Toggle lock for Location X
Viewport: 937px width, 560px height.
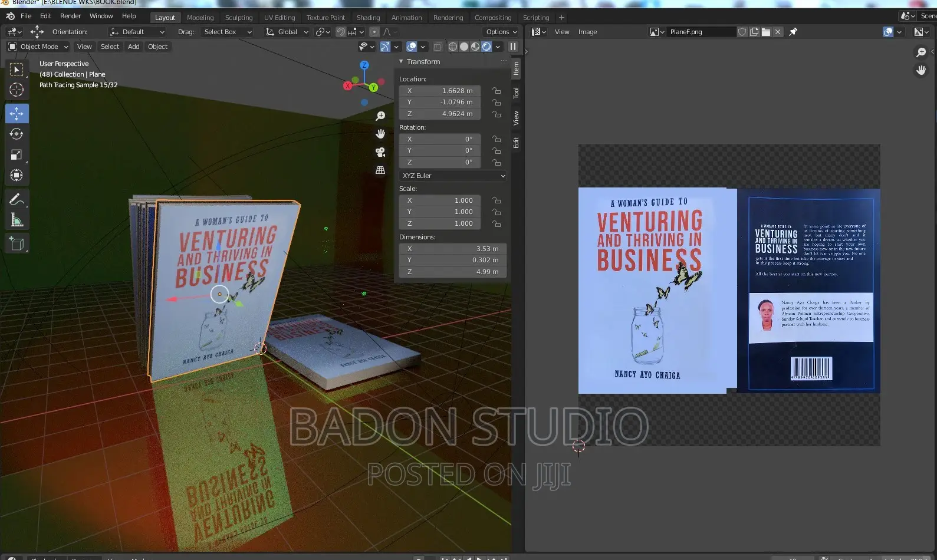[497, 91]
